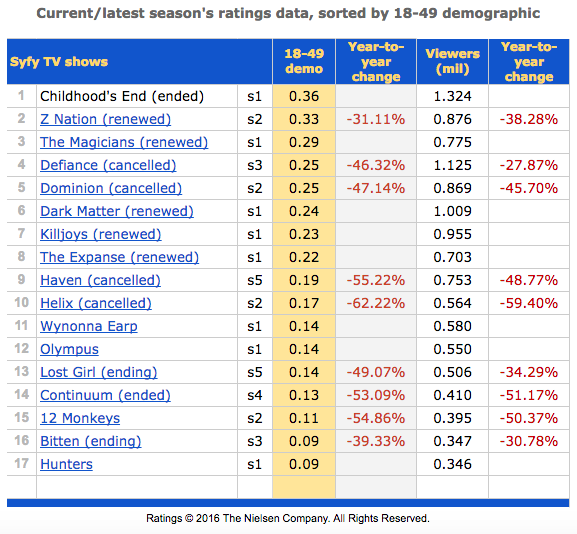Viewport: 577px width, 534px height.
Task: Click the Viewers (mil) column header
Action: coord(453,61)
